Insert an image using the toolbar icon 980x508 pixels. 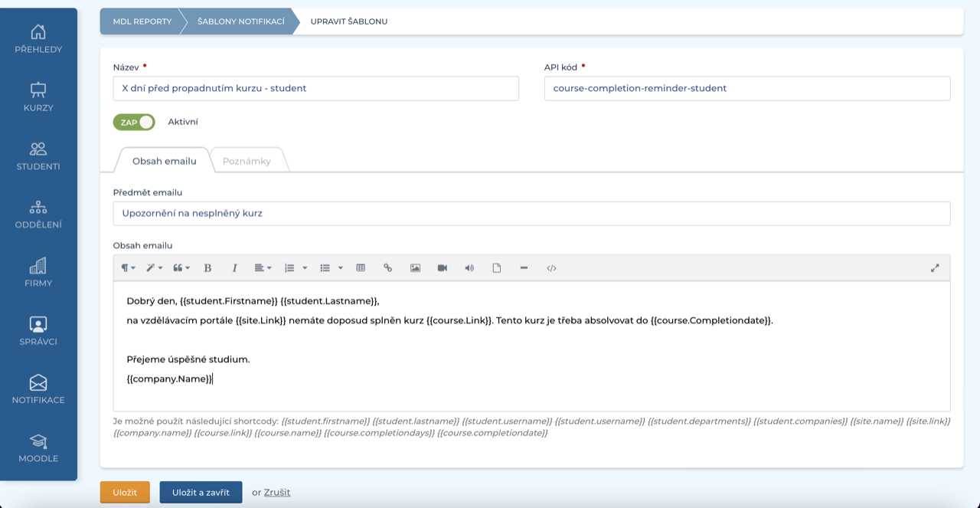415,268
